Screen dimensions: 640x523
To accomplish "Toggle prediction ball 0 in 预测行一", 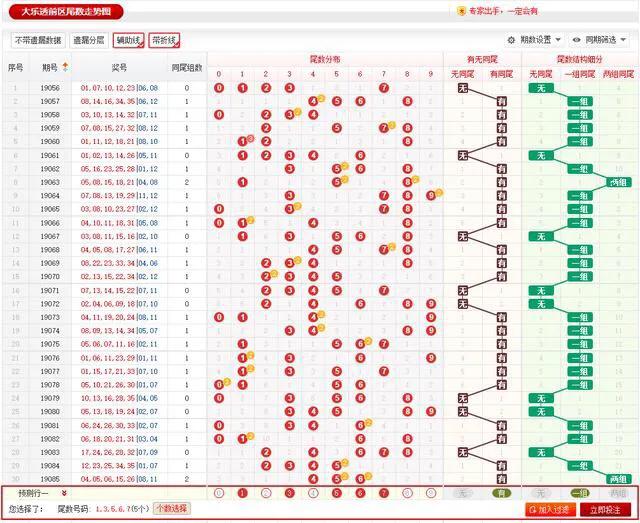I will point(219,493).
